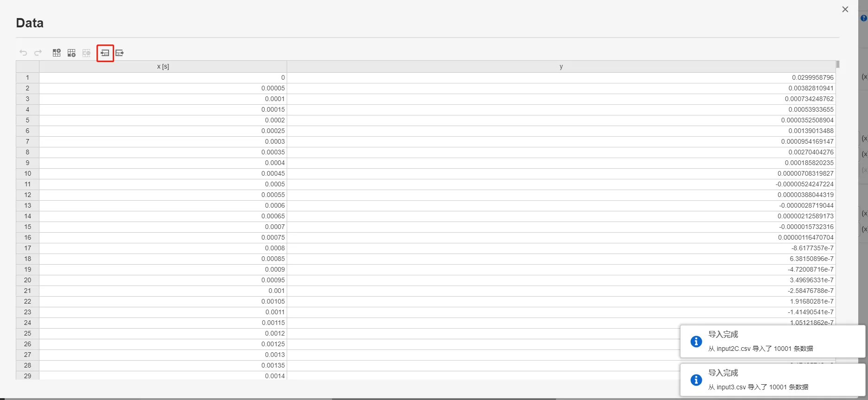Close the Data dialog with the X
Viewport: 868px width, 400px height.
(845, 9)
